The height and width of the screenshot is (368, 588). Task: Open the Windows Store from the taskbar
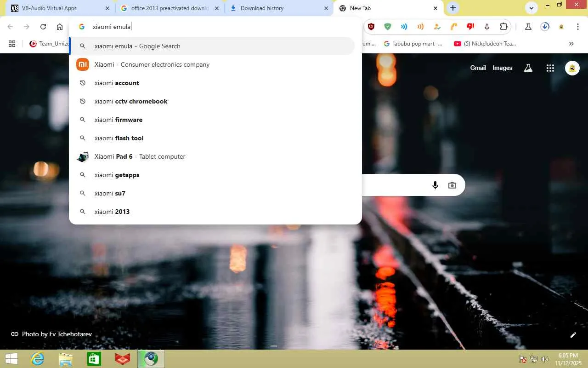tap(94, 359)
